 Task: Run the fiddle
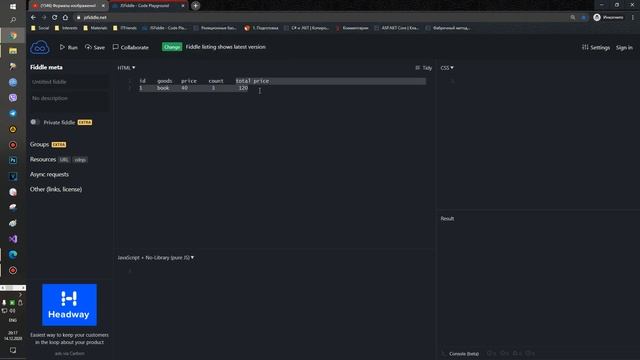click(x=69, y=47)
